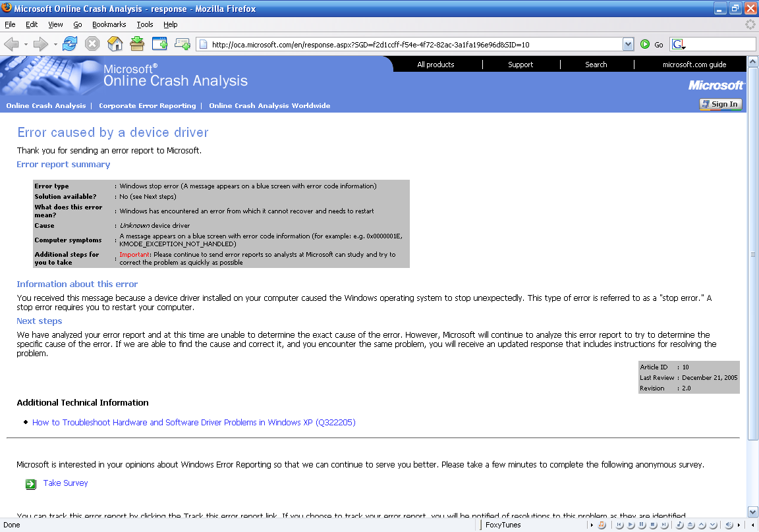Open the Downloads box icon
The height and width of the screenshot is (532, 759).
pyautogui.click(x=137, y=44)
